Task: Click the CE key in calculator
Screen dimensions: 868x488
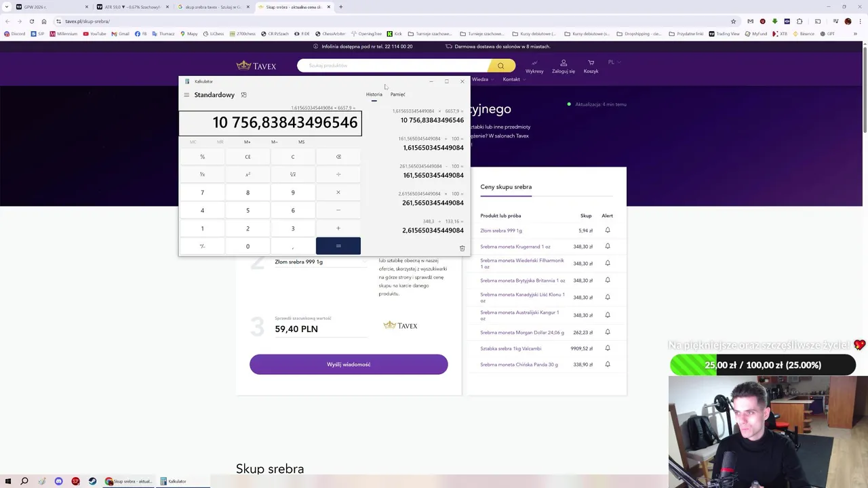Action: pyautogui.click(x=248, y=157)
